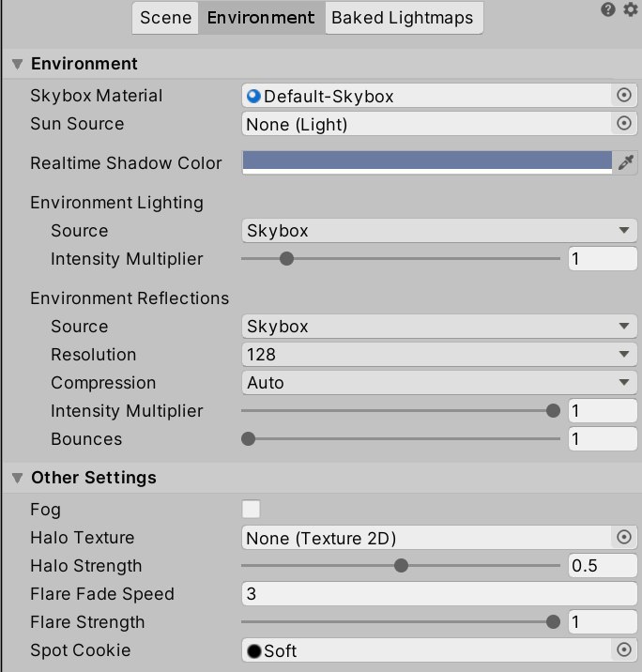Open the Realtime Shadow Color swatch
Viewport: 642px width, 672px height.
click(427, 162)
